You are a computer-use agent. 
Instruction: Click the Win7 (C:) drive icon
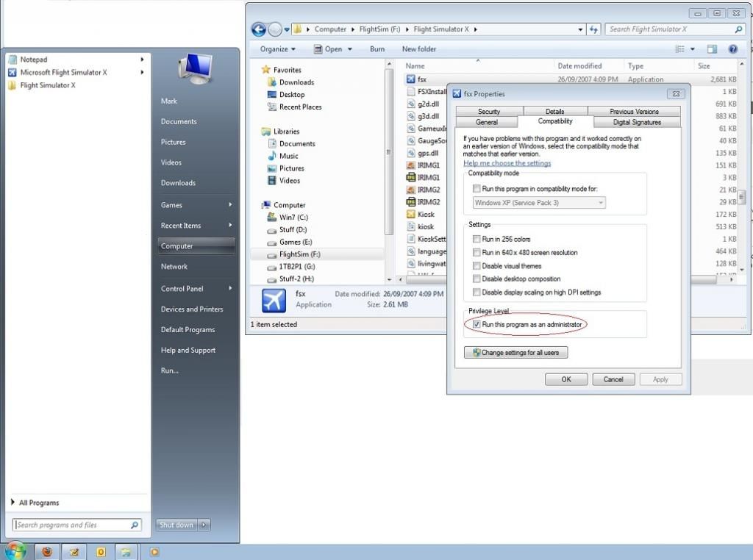271,218
